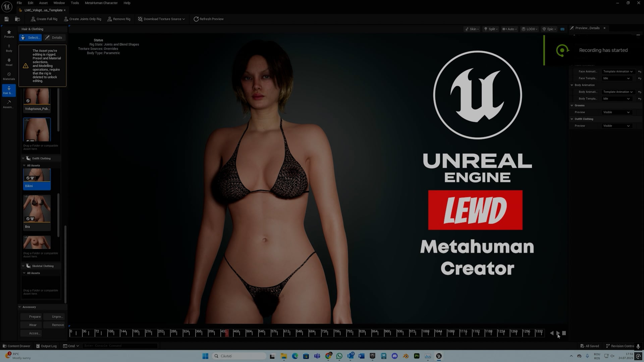Screen dimensions: 644x362
Task: Click the Wear accessory button
Action: [x=31, y=325]
